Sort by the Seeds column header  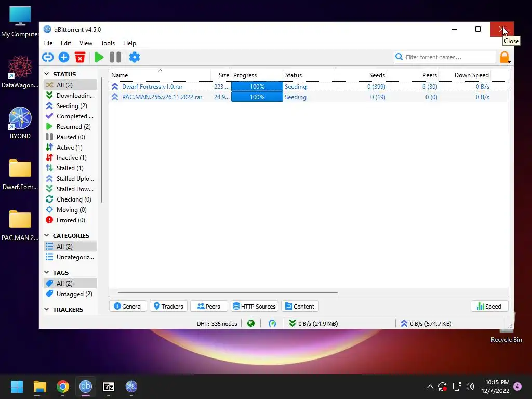click(361, 75)
